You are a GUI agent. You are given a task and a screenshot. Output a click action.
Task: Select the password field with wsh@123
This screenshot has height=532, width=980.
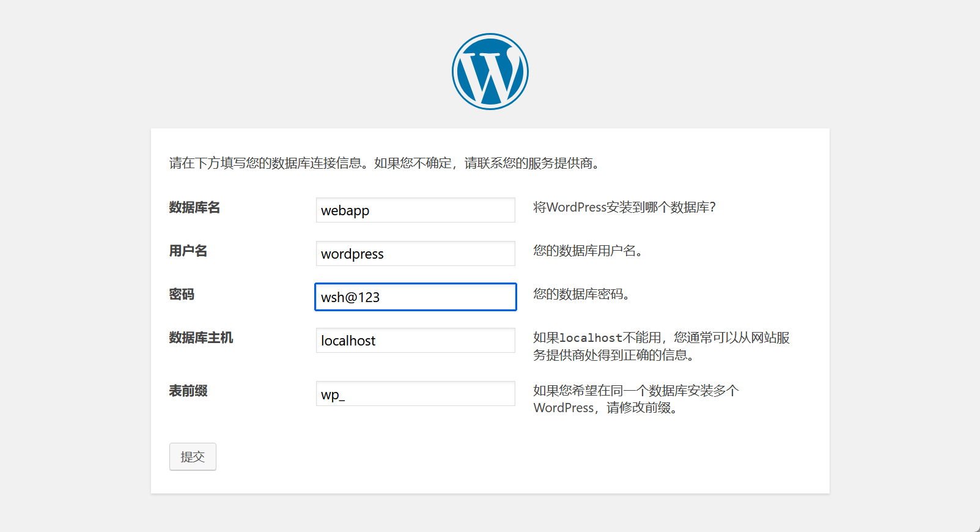point(416,297)
